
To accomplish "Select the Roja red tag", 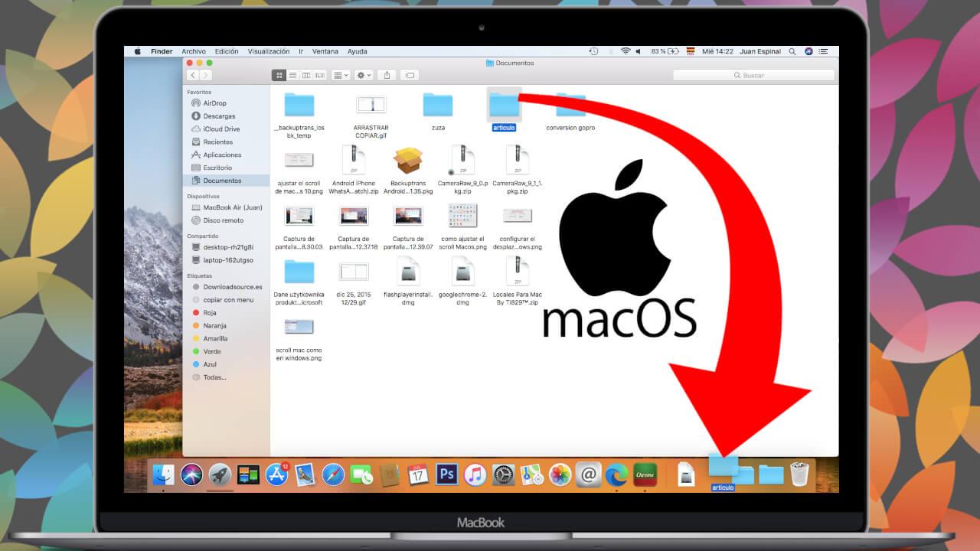I will [x=210, y=312].
